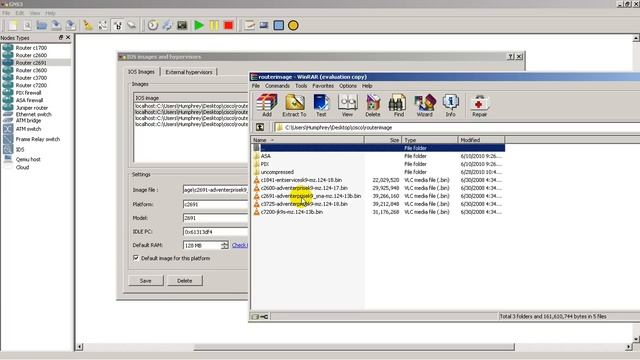The image size is (640, 360).
Task: Click the Delete icon in WinRAR toolbar
Action: pos(373,105)
